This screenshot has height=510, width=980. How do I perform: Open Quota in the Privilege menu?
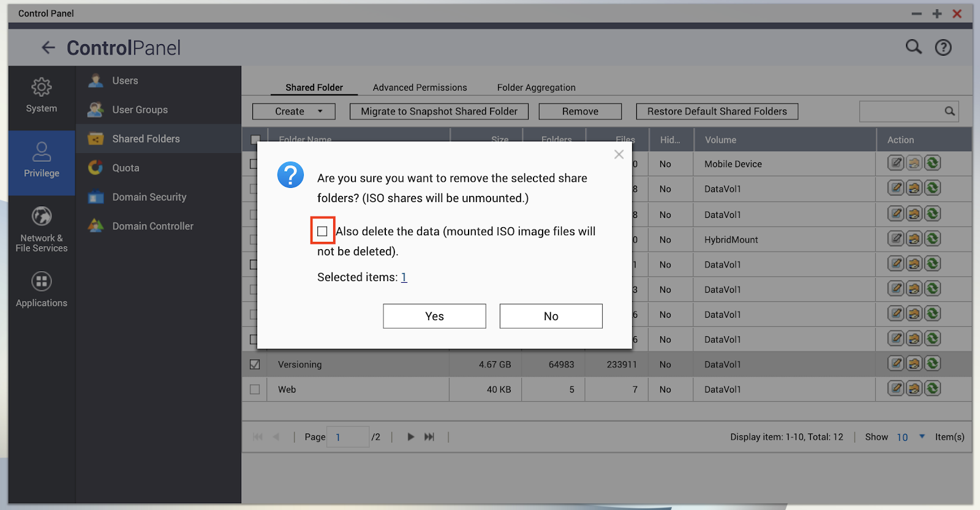click(x=126, y=168)
